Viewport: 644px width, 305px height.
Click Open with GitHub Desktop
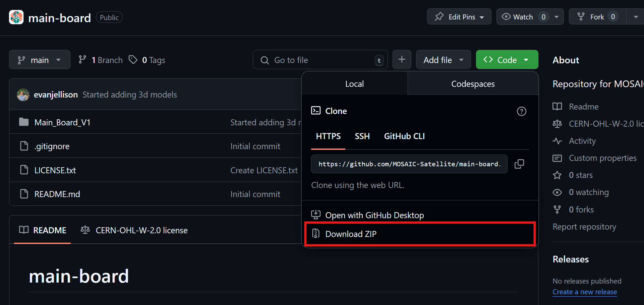[420, 215]
